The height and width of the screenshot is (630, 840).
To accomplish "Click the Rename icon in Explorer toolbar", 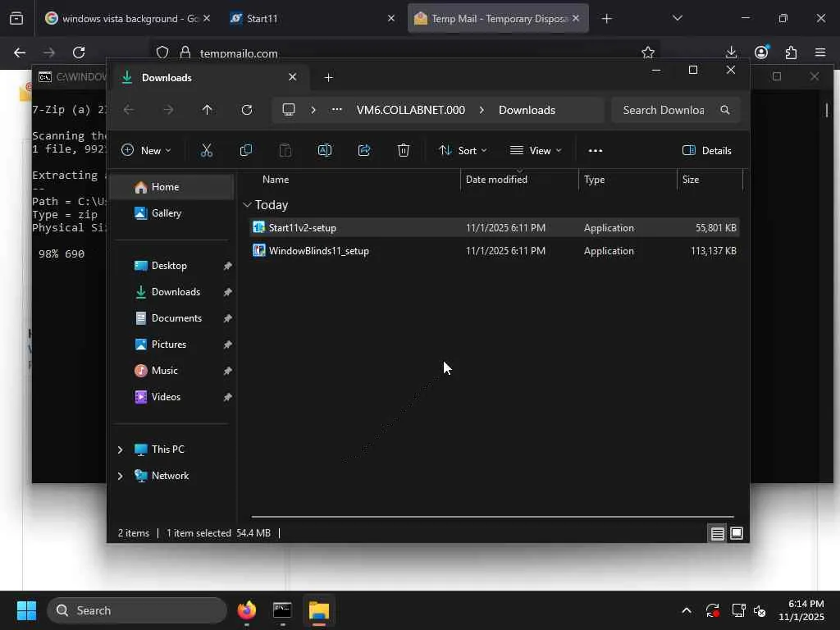I will coord(325,151).
